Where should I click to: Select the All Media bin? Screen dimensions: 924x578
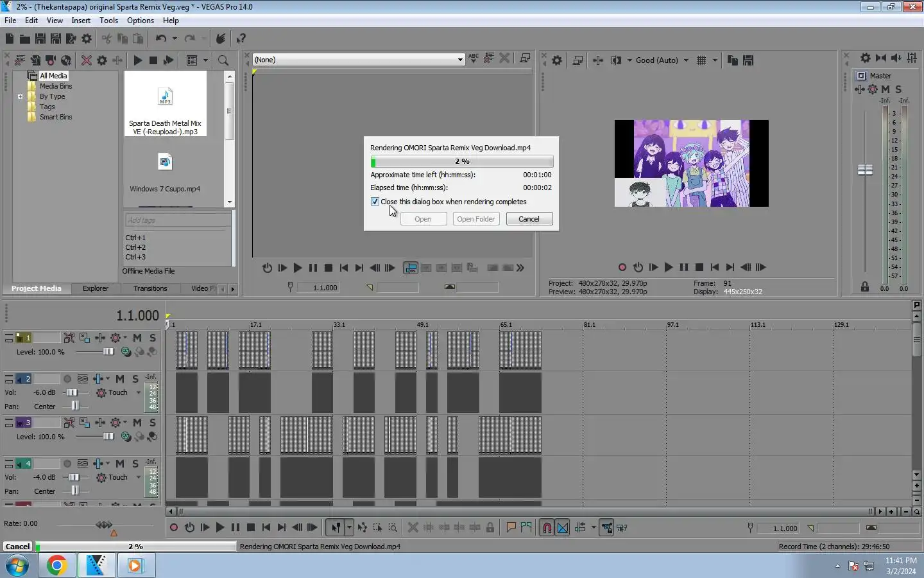tap(53, 76)
